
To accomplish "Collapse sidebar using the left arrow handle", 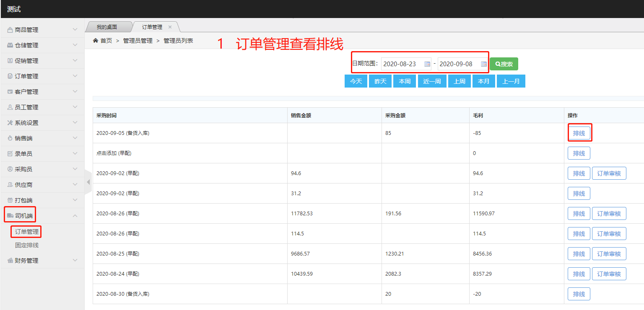I will click(x=88, y=182).
